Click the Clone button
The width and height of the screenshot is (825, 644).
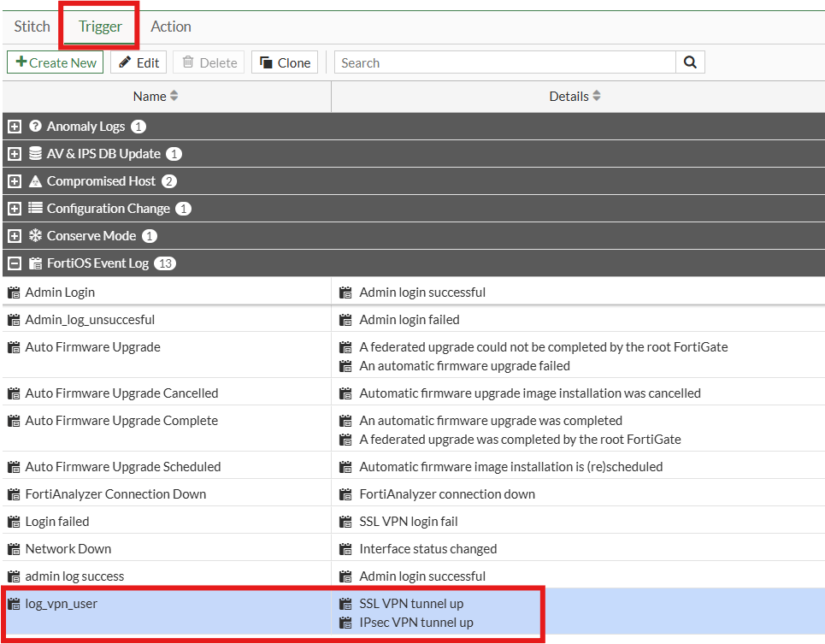pyautogui.click(x=285, y=62)
